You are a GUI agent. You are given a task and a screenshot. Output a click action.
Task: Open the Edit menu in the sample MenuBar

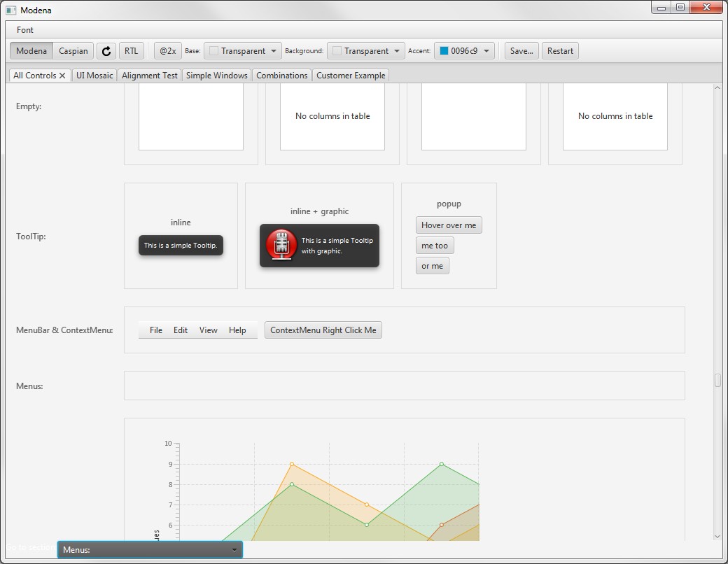coord(181,330)
